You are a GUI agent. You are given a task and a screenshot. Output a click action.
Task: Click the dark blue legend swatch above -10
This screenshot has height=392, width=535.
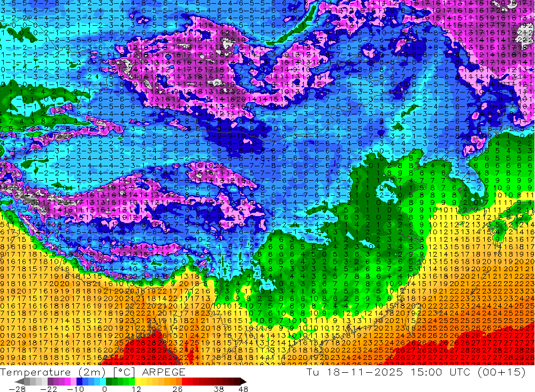(79, 381)
